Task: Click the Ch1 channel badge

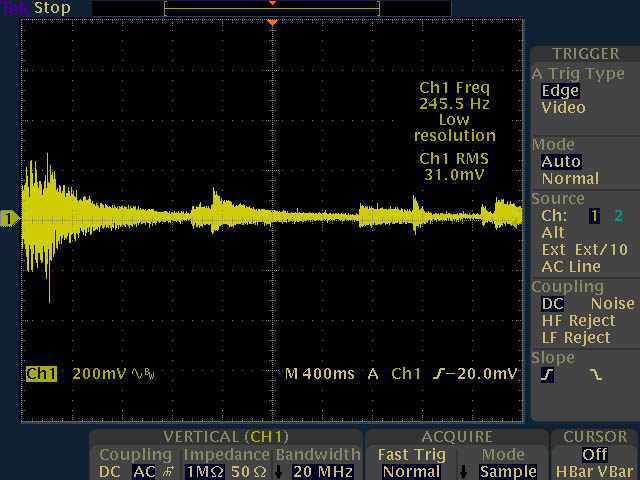Action: click(42, 373)
